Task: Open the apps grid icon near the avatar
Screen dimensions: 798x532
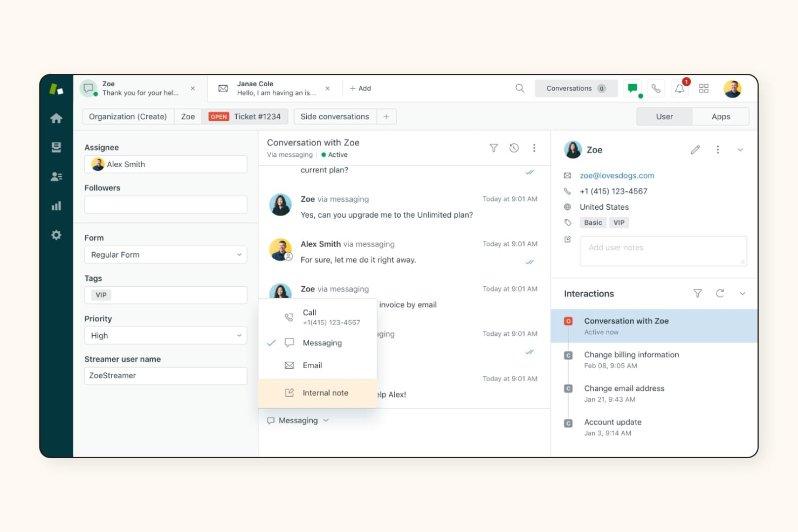Action: (x=704, y=88)
